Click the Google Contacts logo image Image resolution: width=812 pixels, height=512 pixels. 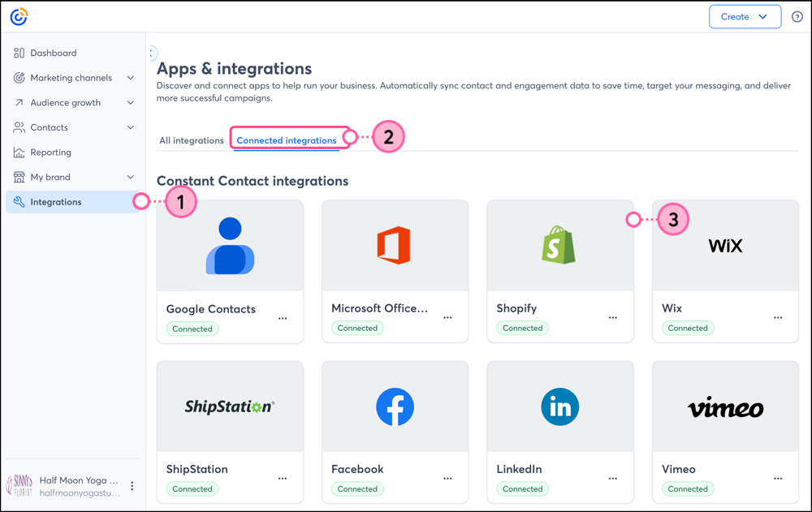point(230,246)
